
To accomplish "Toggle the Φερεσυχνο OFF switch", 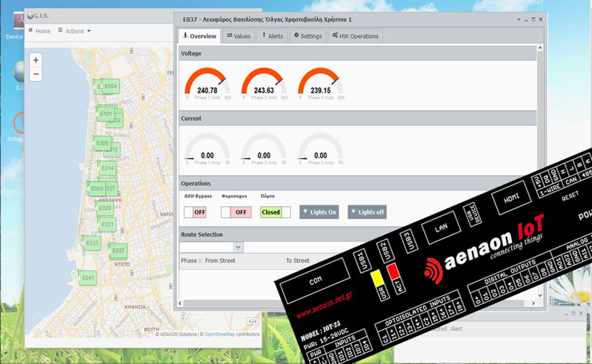I will 236,212.
